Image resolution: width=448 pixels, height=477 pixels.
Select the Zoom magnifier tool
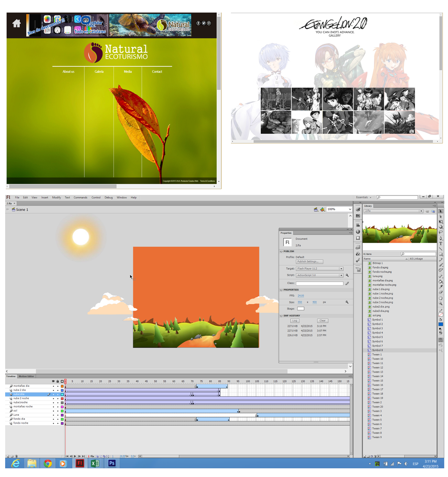441,303
